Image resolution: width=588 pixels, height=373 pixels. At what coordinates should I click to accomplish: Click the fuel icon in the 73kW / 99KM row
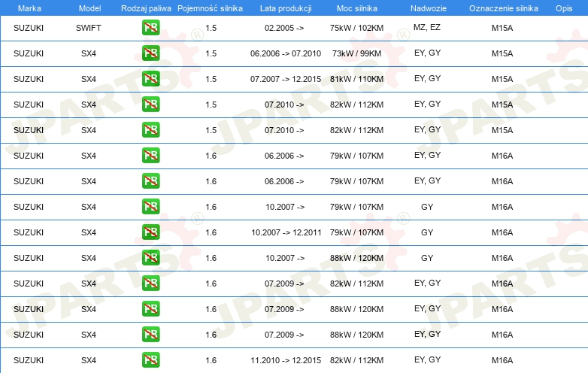coord(150,53)
